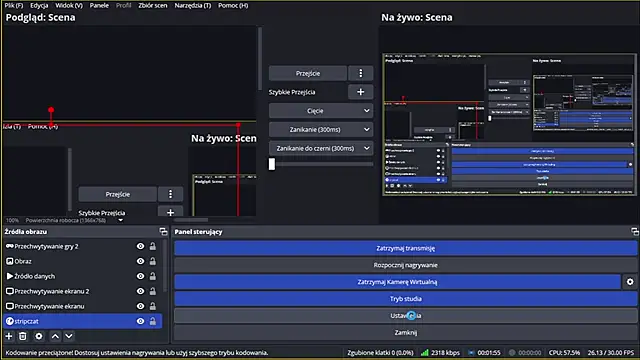The height and width of the screenshot is (360, 640).
Task: Open transition options three-dot menu
Action: [360, 73]
